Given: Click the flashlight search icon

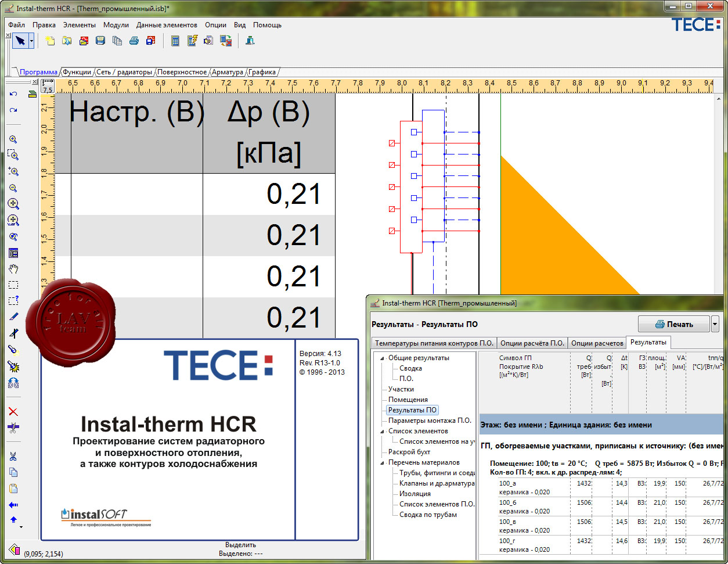Looking at the screenshot, I should coord(13,350).
